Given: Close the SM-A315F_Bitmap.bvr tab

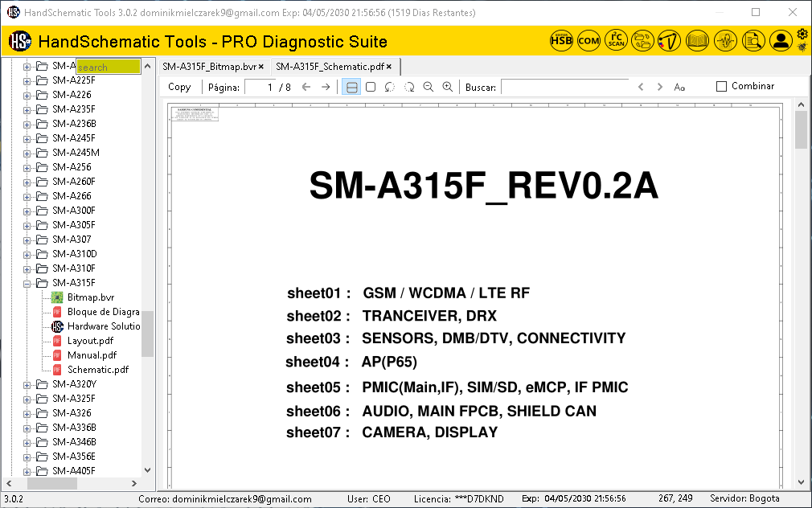Looking at the screenshot, I should pos(261,66).
